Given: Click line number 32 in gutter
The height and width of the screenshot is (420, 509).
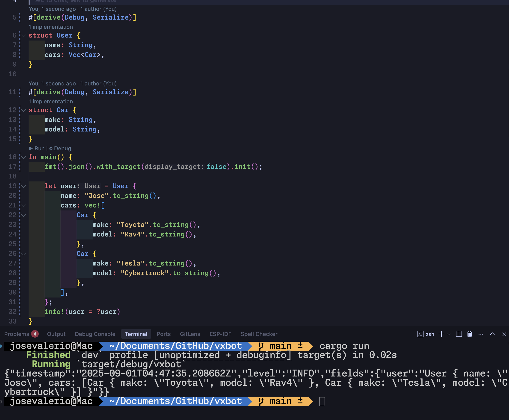Looking at the screenshot, I should [13, 312].
